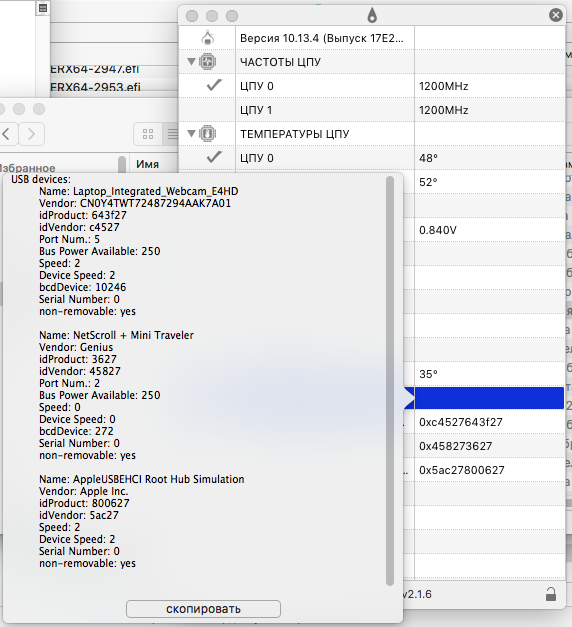Click the скопировать button
Image resolution: width=572 pixels, height=627 pixels.
(203, 609)
